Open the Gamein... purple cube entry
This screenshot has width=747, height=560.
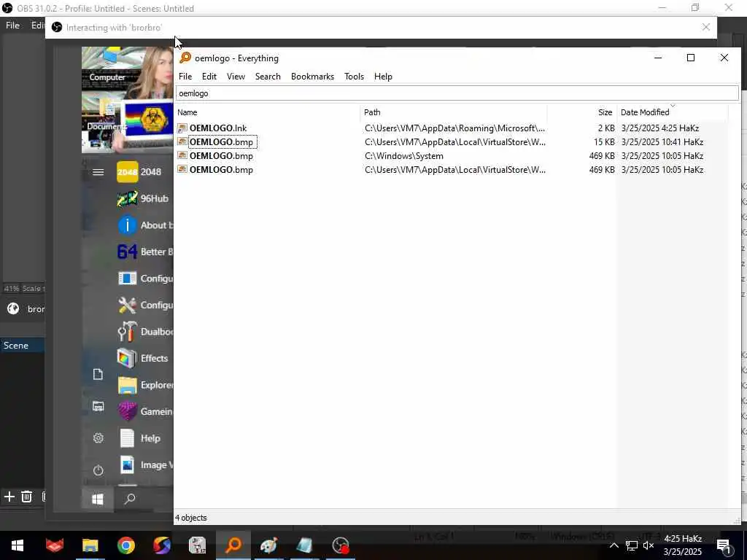[x=145, y=411]
